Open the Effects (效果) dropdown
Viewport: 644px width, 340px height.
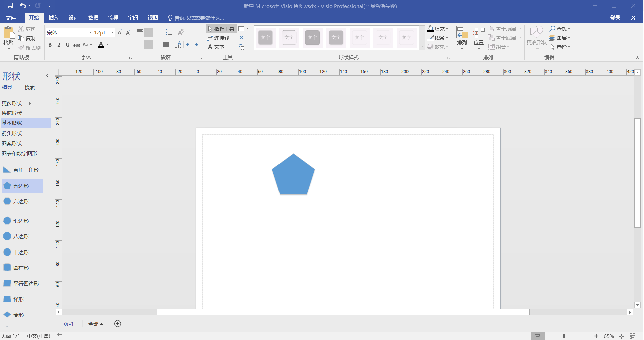(438, 47)
